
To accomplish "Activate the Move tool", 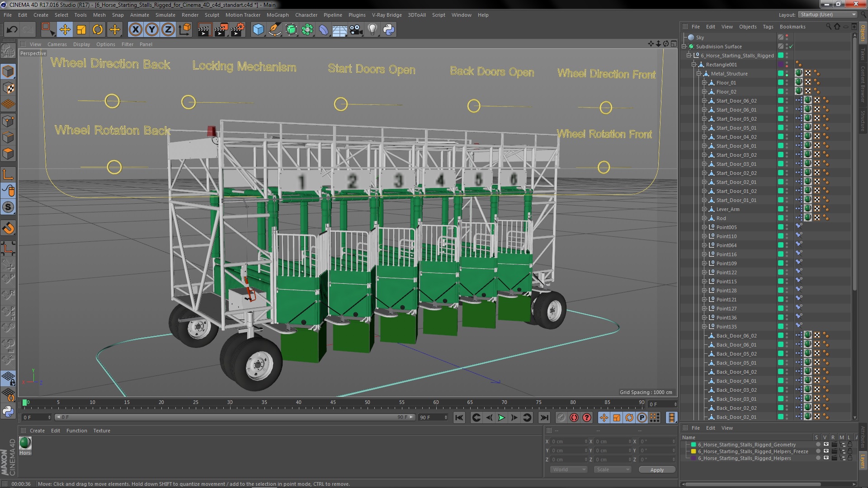I will pos(65,30).
